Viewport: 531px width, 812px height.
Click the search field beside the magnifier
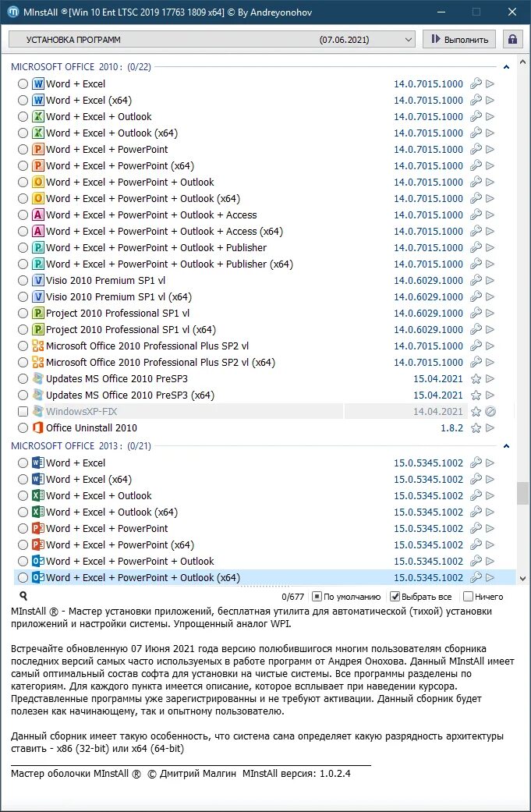tap(153, 597)
